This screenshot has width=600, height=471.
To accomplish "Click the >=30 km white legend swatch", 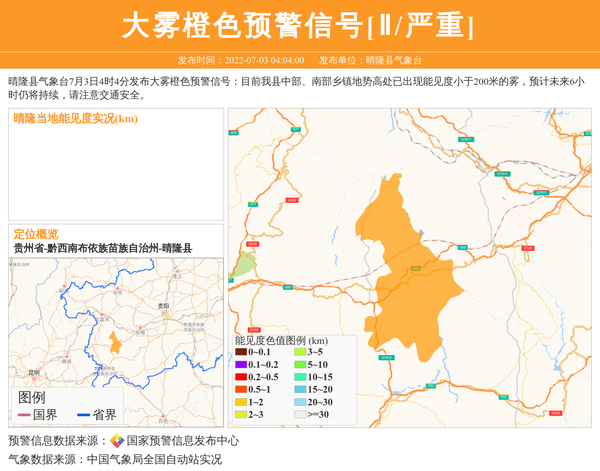I will [300, 414].
